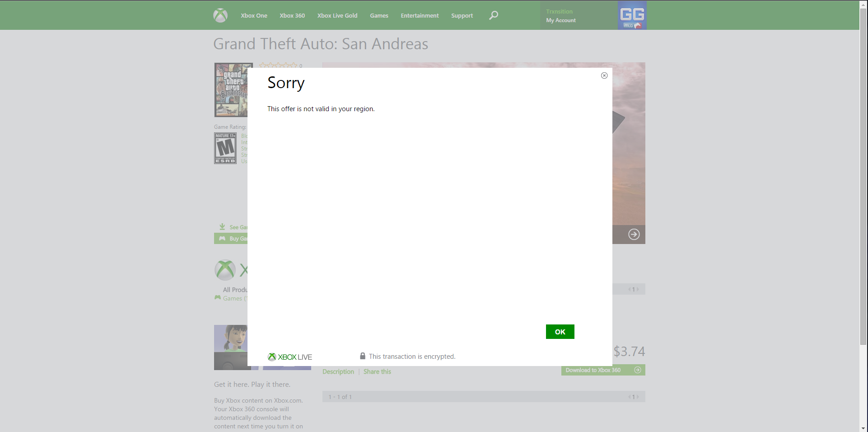Click the page scrollbar thumb
Image resolution: width=868 pixels, height=432 pixels.
coord(863,177)
